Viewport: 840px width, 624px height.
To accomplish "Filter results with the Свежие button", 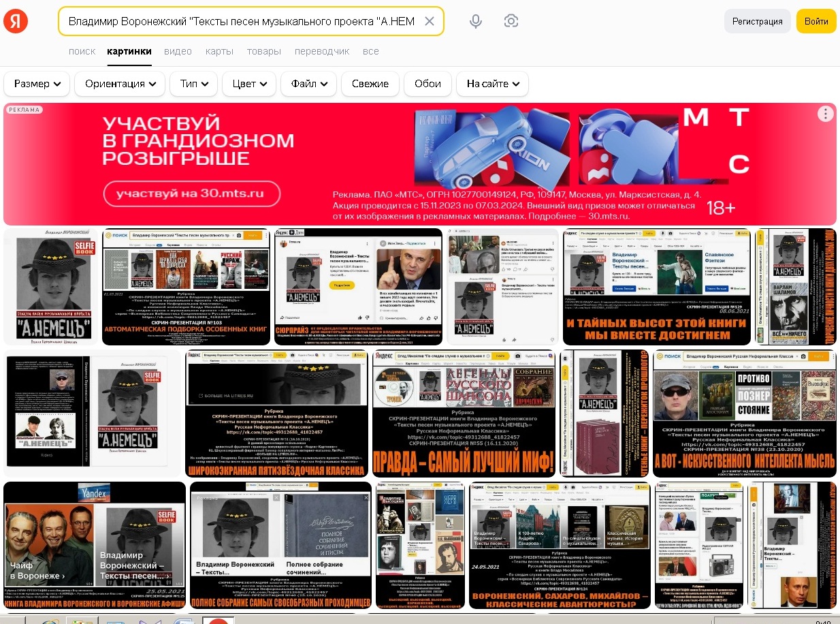I will coord(370,84).
